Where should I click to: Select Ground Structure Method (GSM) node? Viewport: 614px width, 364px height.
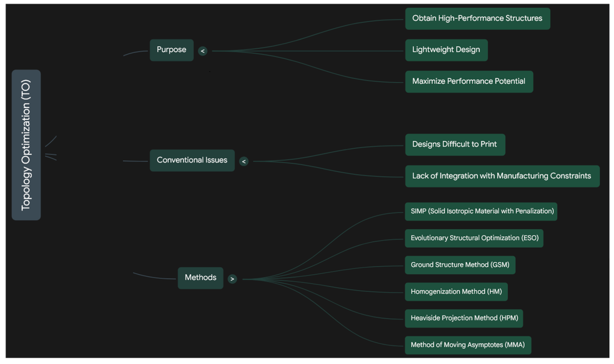tap(460, 265)
